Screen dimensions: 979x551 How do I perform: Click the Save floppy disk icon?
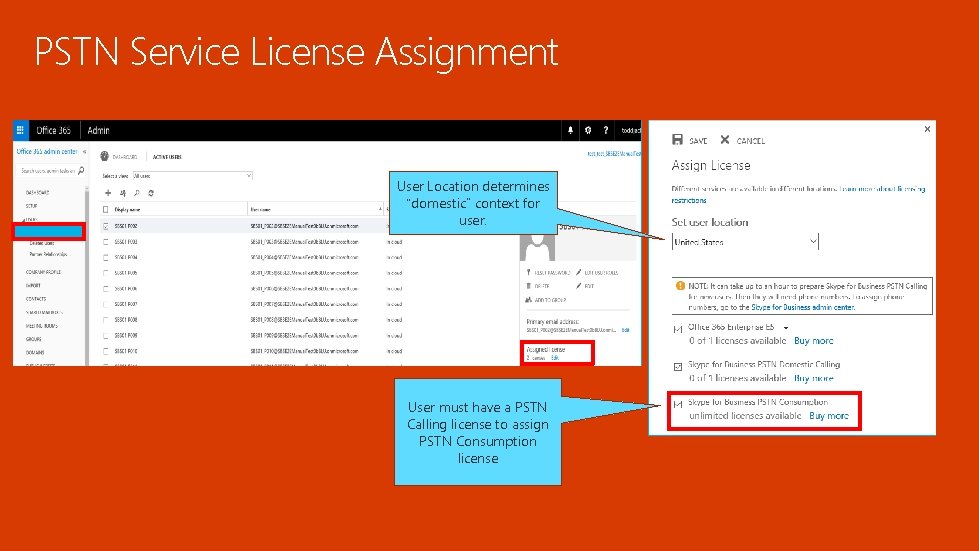coord(677,139)
